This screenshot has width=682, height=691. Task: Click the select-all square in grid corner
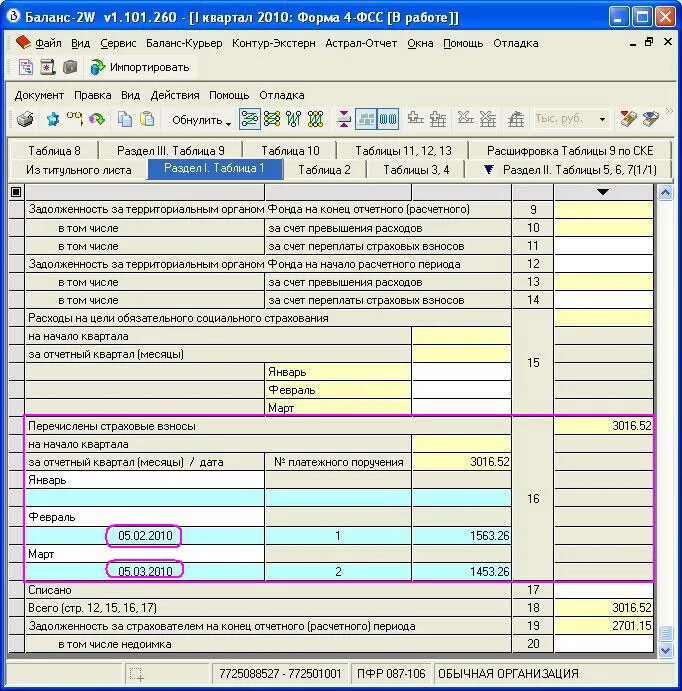16,192
